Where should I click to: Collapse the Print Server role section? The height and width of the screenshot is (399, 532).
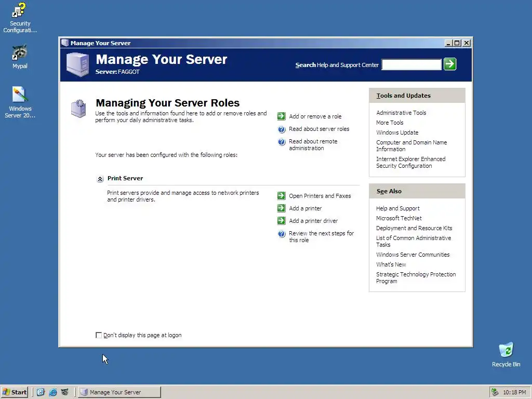(100, 179)
